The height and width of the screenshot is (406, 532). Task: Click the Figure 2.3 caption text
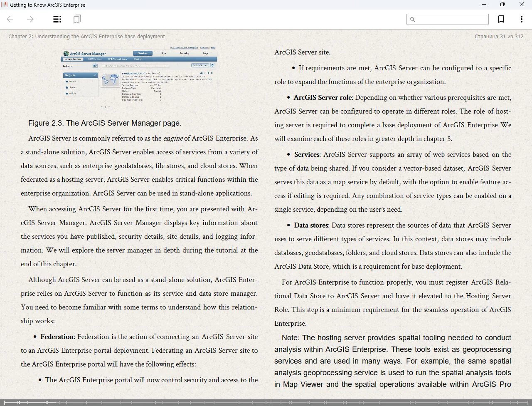(105, 123)
